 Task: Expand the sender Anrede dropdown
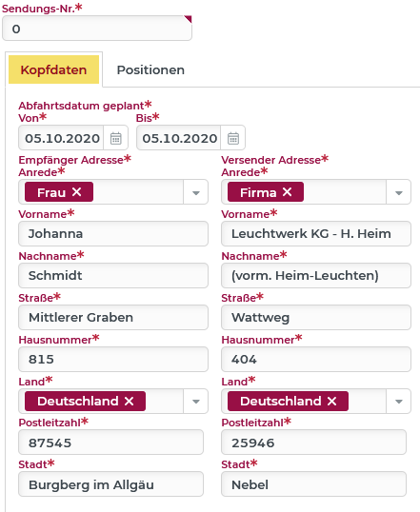pos(398,192)
